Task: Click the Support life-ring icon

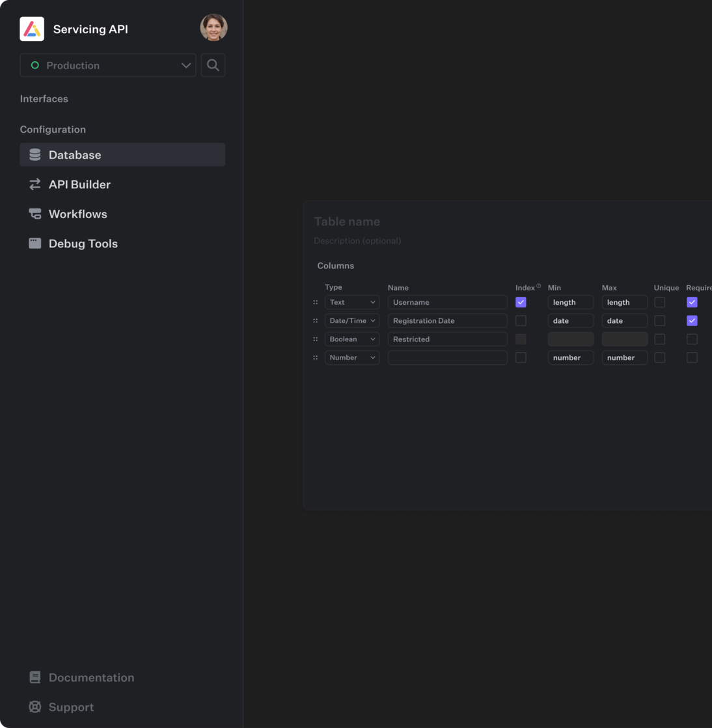Action: pos(34,707)
